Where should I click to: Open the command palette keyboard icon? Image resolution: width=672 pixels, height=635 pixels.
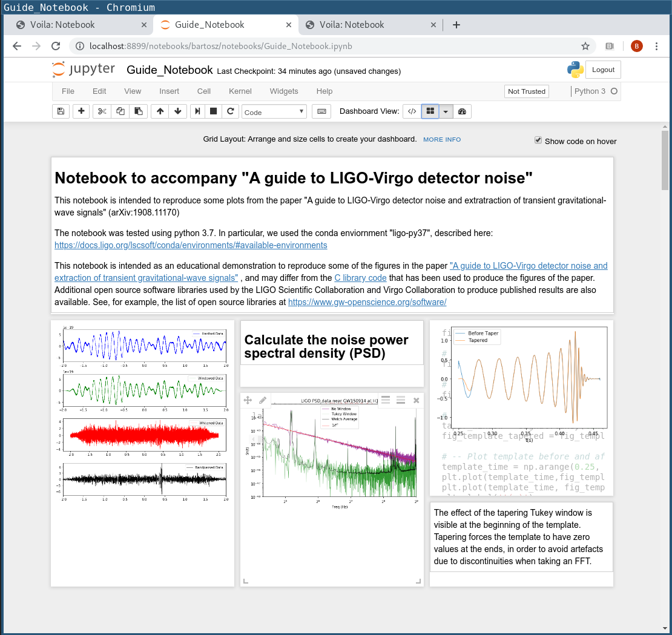(x=321, y=111)
